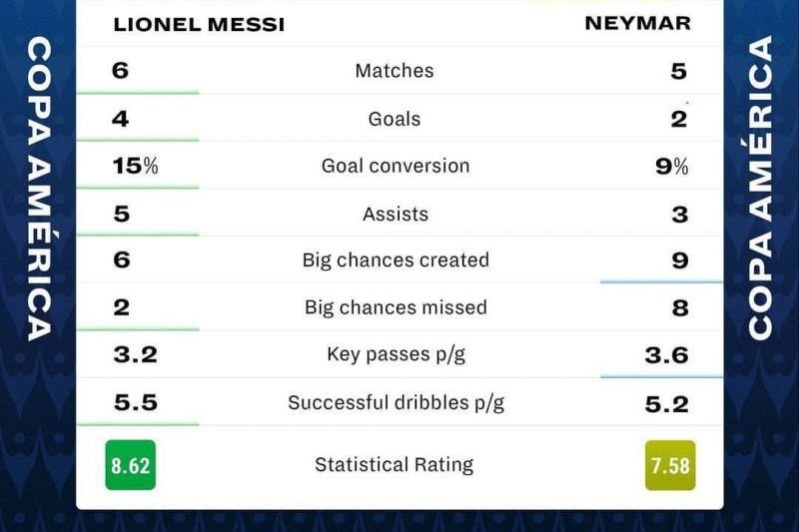Click the Assists row label
This screenshot has height=532, width=799.
click(396, 214)
